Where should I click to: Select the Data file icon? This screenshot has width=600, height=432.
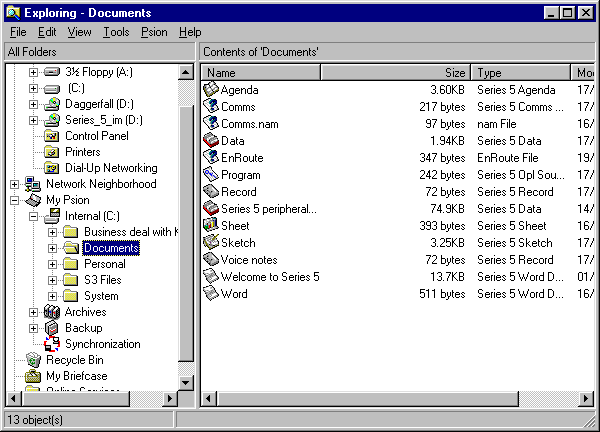210,140
